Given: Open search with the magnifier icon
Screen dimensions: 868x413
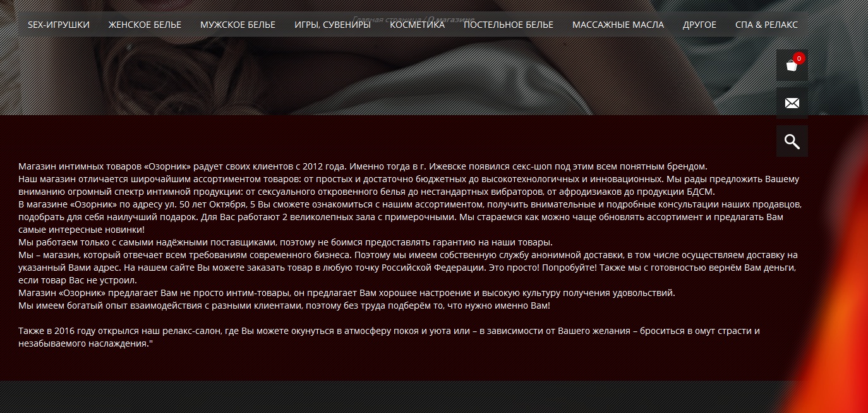Looking at the screenshot, I should pyautogui.click(x=792, y=141).
